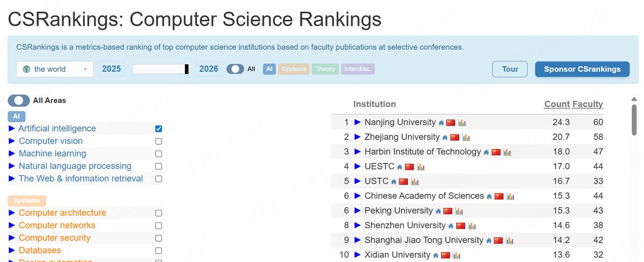
Task: Expand the Nanjing University faculty list
Action: click(358, 123)
